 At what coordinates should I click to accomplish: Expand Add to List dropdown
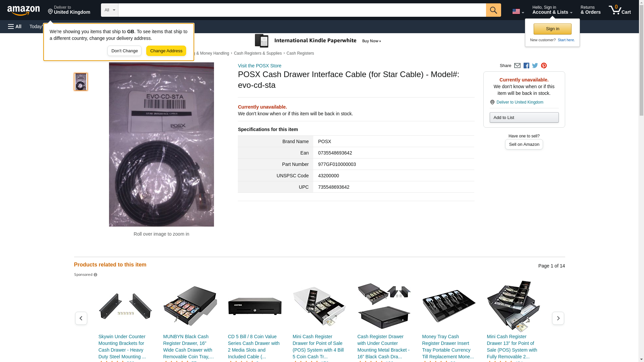524,118
